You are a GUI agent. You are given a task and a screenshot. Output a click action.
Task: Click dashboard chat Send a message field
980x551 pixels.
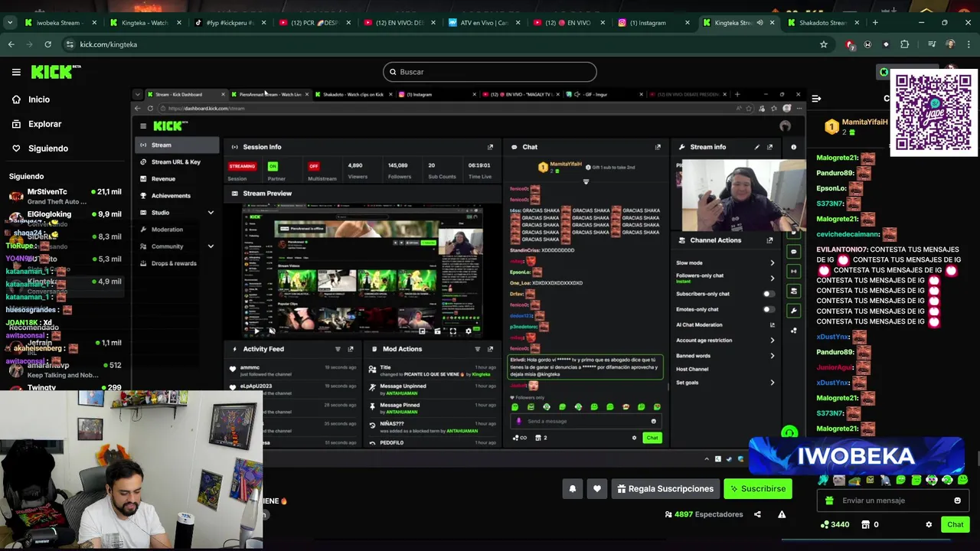(586, 421)
